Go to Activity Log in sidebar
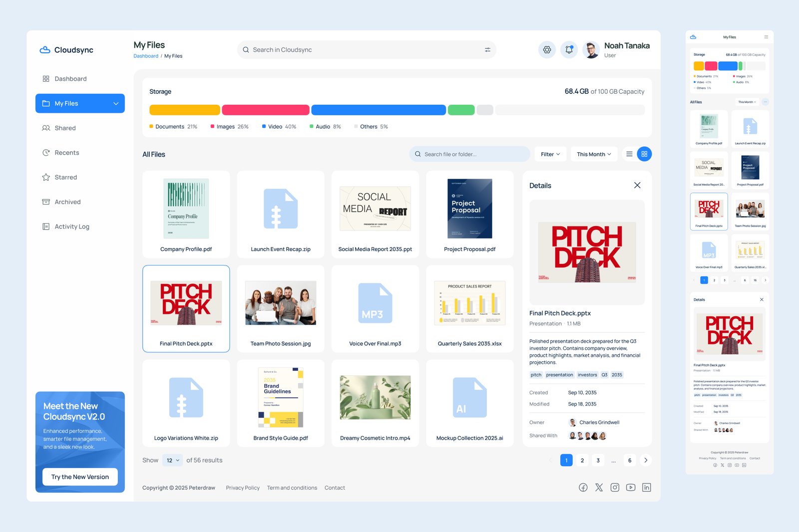Viewport: 799px width, 532px height. tap(71, 227)
